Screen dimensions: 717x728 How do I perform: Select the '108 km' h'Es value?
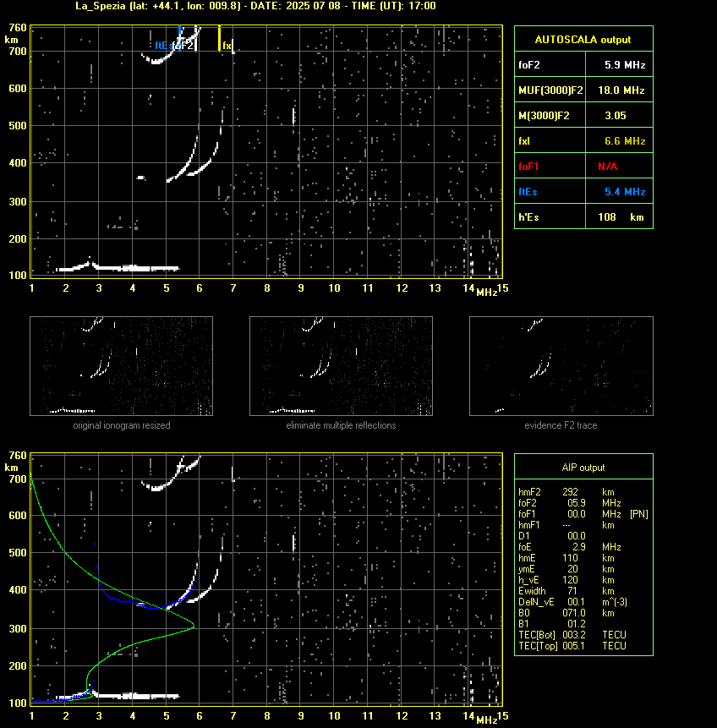click(621, 216)
